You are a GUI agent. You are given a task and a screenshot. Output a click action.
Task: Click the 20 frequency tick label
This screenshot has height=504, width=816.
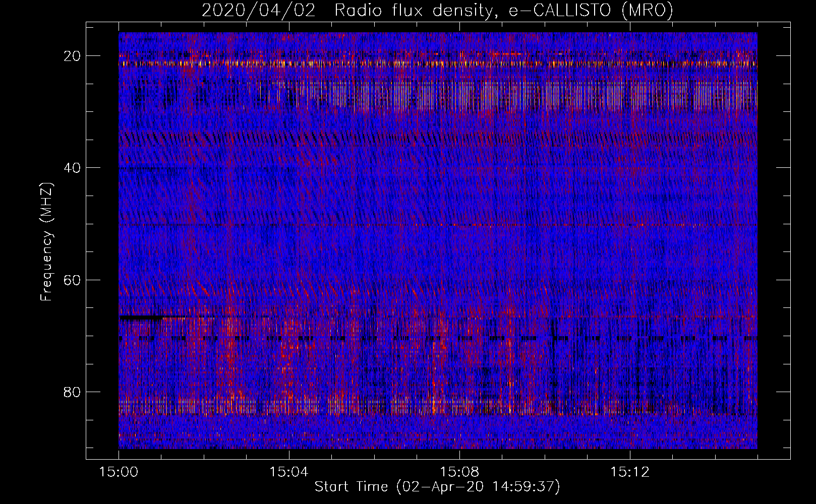[73, 56]
